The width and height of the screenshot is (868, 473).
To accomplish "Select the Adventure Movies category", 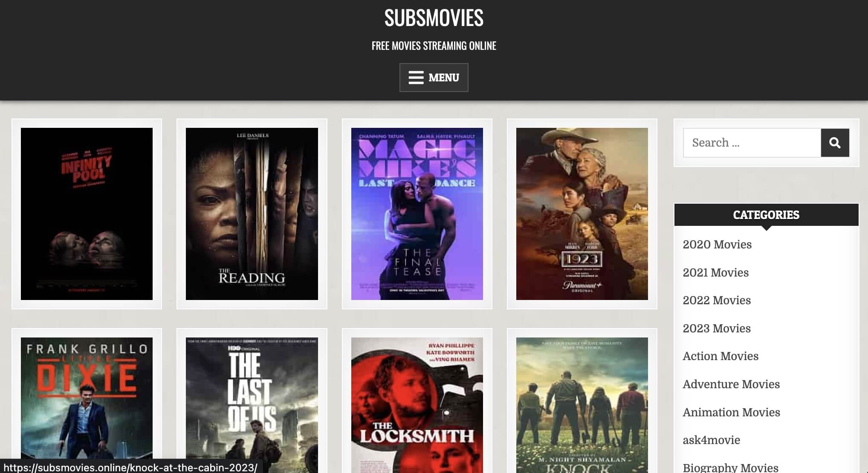I will pos(731,384).
